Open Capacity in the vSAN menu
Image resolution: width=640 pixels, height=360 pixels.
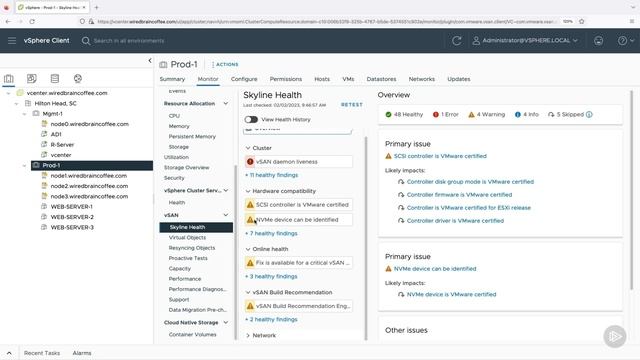tap(180, 269)
